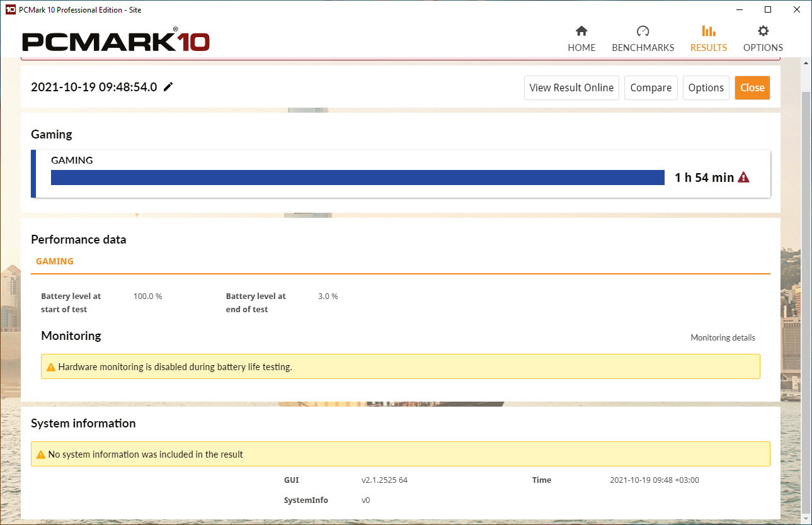Click the result title 2021-10-19 09:48:54.0
Image resolution: width=812 pixels, height=525 pixels.
(94, 87)
